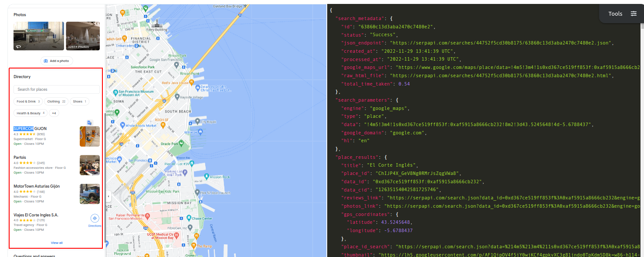
Task: Click the Search for places input field
Action: (x=56, y=89)
